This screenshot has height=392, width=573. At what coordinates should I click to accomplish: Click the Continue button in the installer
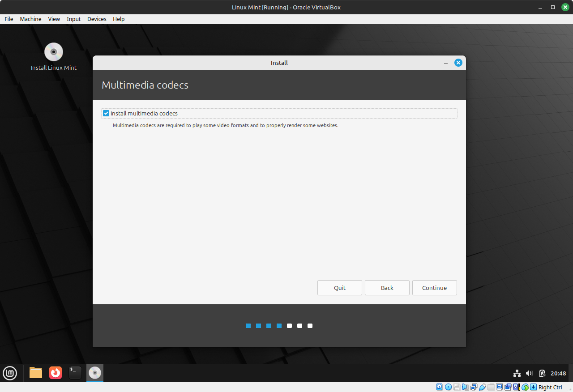(x=434, y=288)
